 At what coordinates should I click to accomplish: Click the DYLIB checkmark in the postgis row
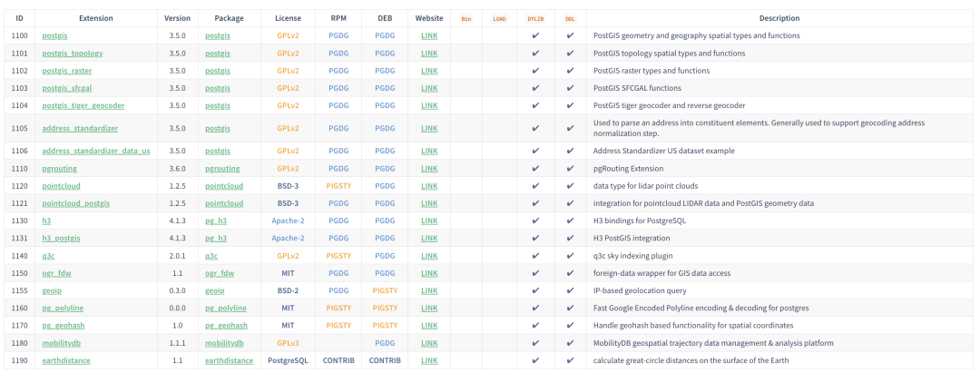tap(535, 35)
